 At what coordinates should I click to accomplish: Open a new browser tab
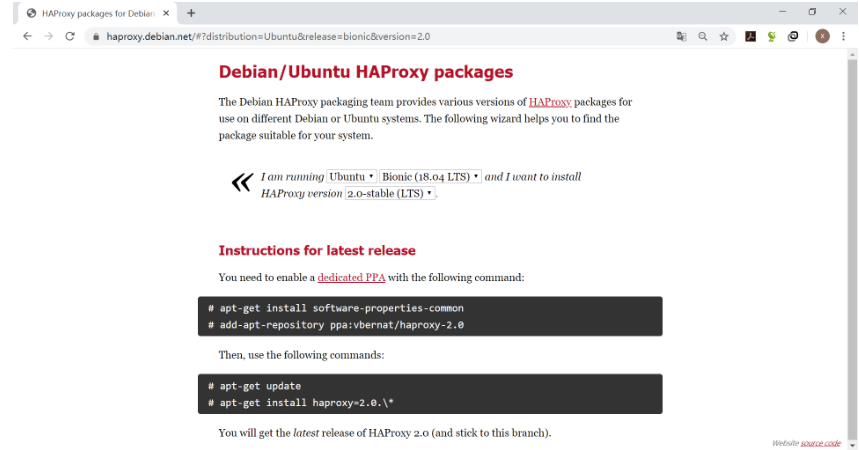[x=191, y=13]
